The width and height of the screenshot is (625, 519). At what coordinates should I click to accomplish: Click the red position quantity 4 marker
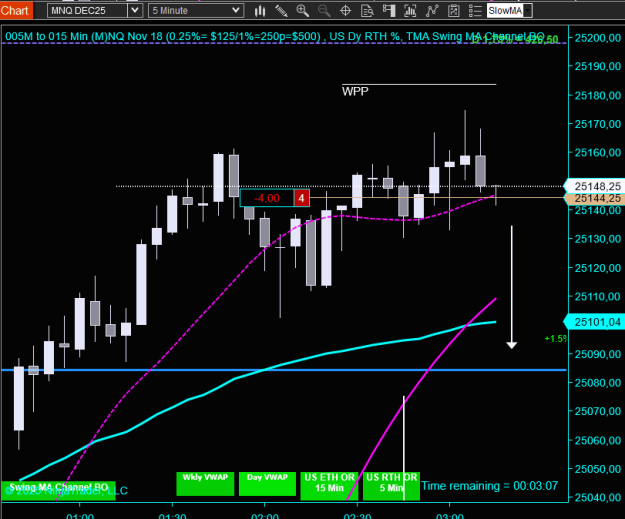point(302,198)
